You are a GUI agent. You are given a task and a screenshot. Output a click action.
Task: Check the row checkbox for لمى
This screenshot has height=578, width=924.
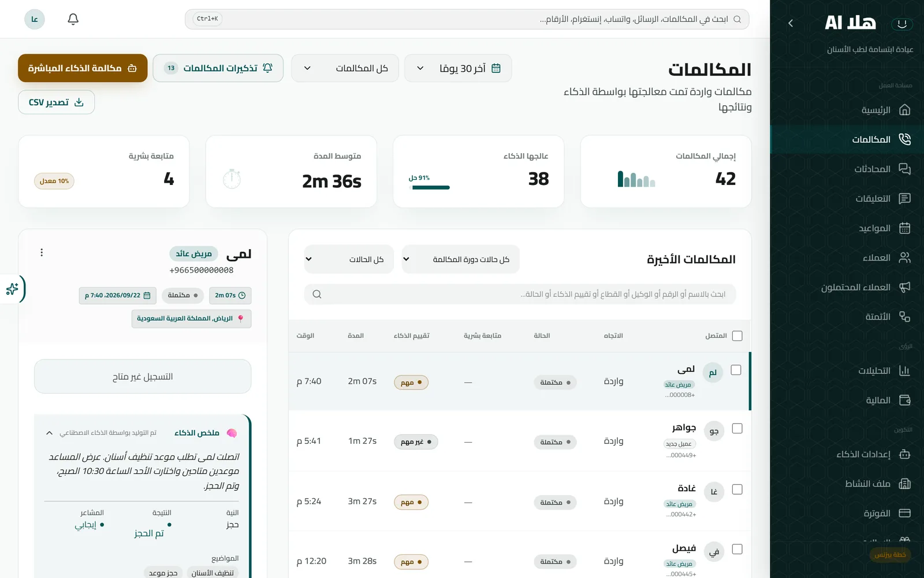[x=736, y=370]
